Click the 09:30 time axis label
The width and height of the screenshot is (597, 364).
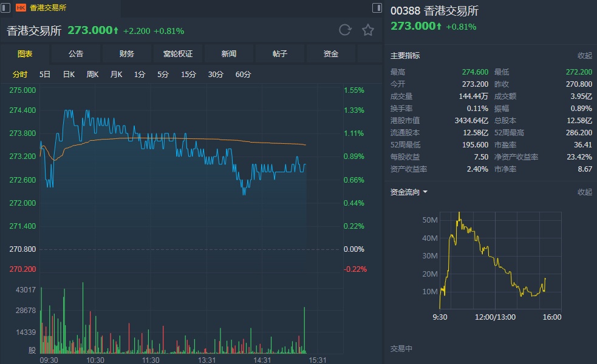(49, 360)
